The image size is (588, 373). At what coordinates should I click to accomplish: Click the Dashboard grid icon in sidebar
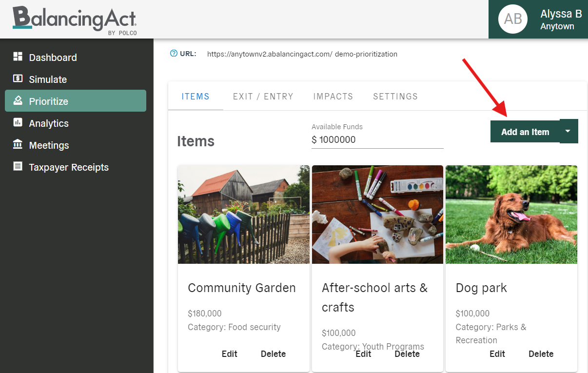pos(18,57)
